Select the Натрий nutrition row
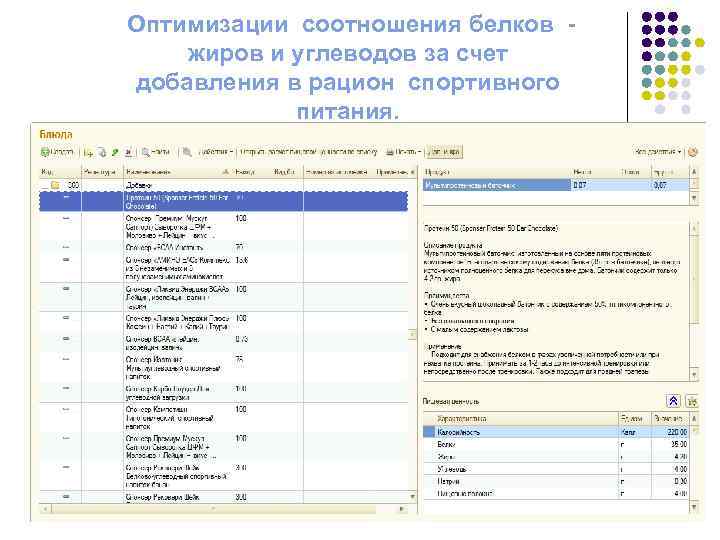The height and width of the screenshot is (540, 720). [x=556, y=481]
